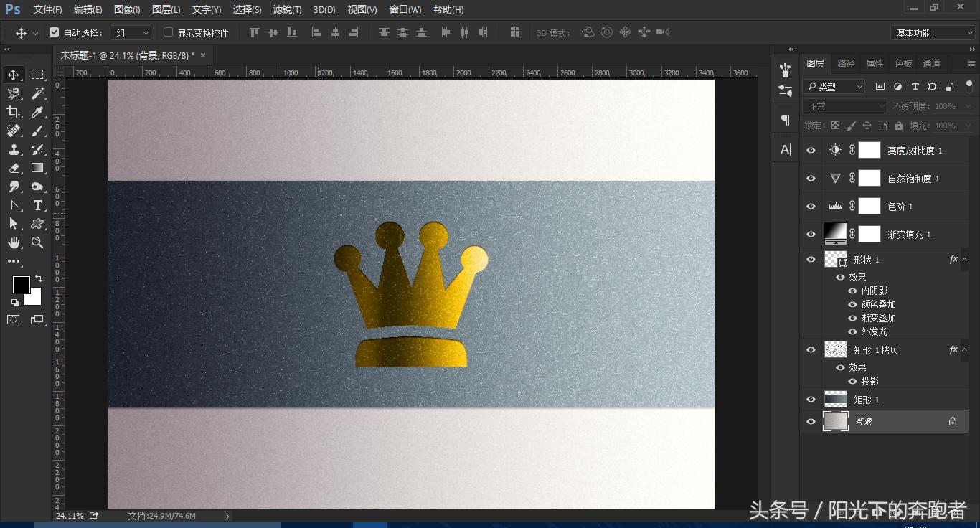
Task: Click the auto-align layers icon
Action: point(514,32)
